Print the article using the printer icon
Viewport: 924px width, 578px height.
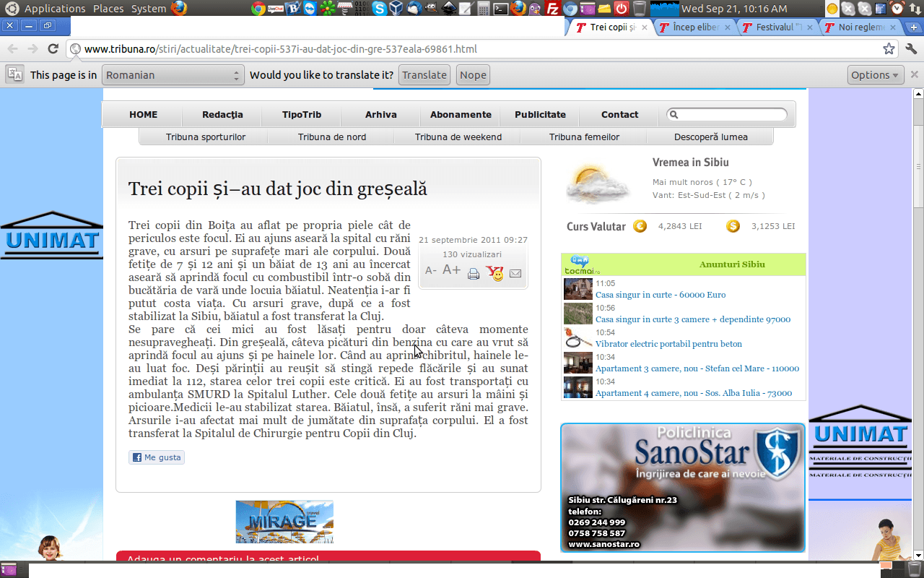[x=474, y=274]
